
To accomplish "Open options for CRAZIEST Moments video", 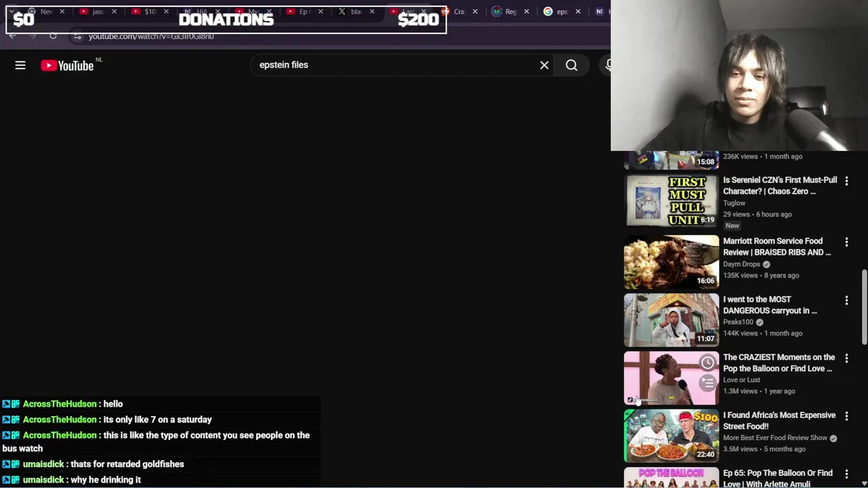I will (x=846, y=357).
